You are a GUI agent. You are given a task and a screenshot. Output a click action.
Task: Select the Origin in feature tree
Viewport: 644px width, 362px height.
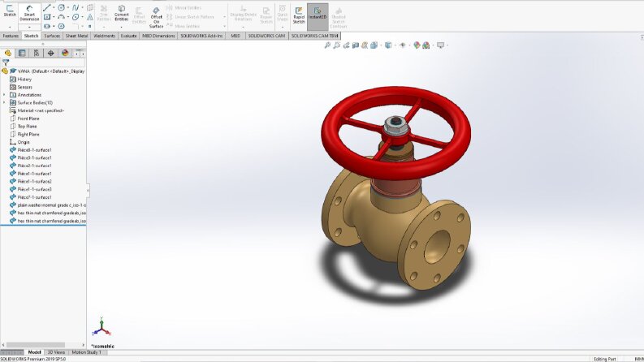[x=24, y=142]
